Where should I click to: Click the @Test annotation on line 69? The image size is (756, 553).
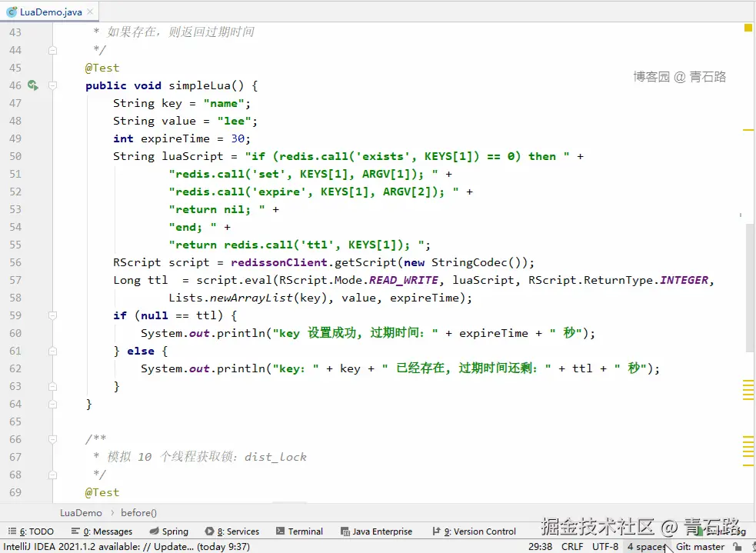pos(102,492)
